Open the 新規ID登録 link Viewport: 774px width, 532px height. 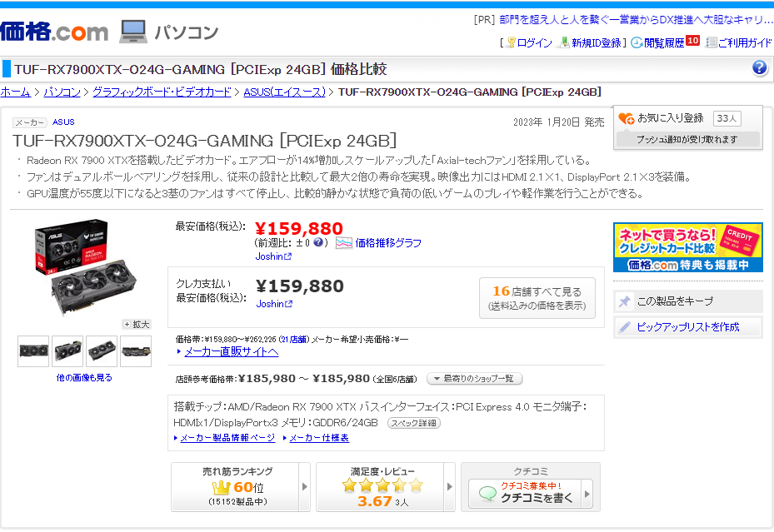(597, 43)
